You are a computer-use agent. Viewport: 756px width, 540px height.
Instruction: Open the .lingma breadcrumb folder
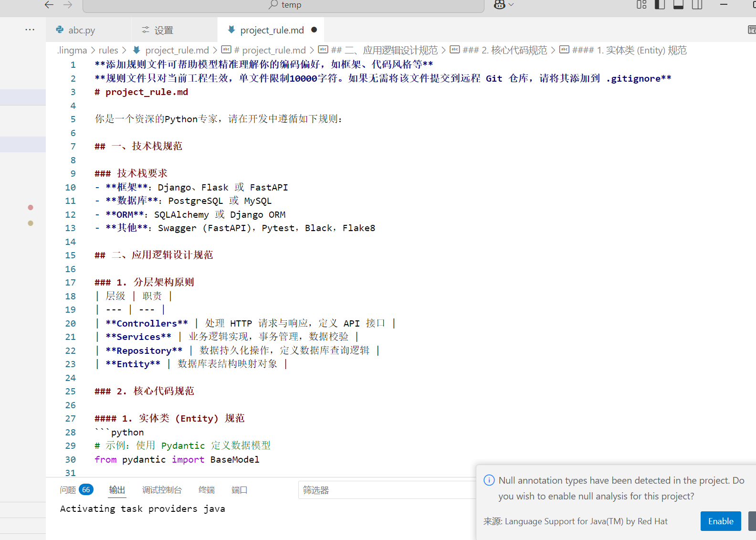[x=72, y=50]
